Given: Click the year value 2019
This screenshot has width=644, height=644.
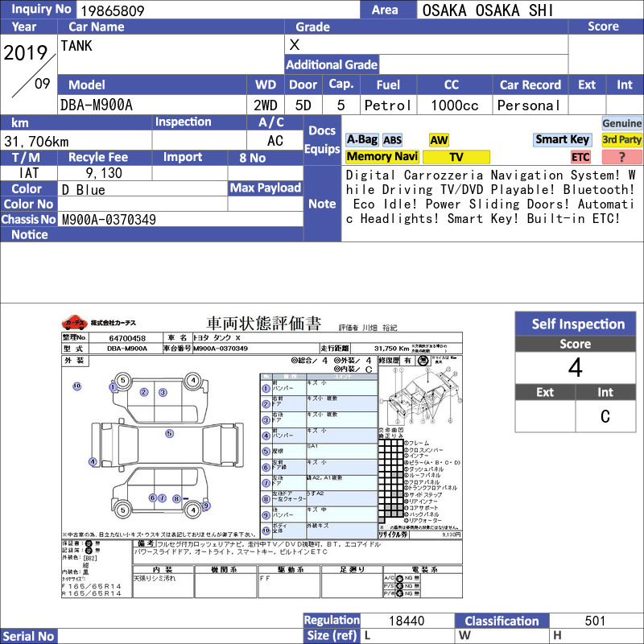Looking at the screenshot, I should click(x=26, y=52).
